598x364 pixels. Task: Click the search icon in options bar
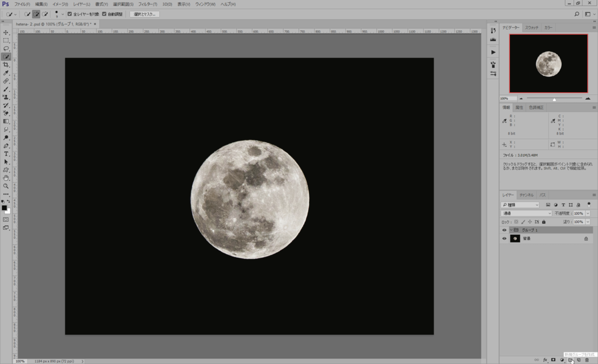tap(576, 14)
